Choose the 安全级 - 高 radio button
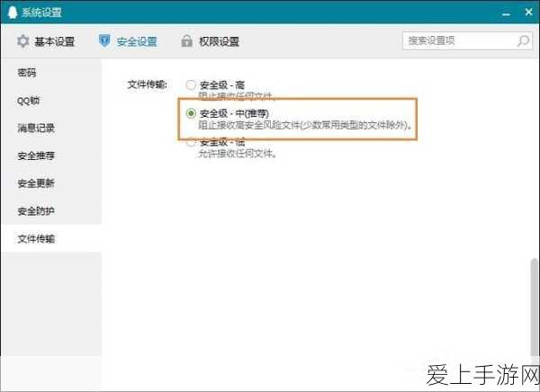Screen dimensions: 540x392 coord(191,85)
